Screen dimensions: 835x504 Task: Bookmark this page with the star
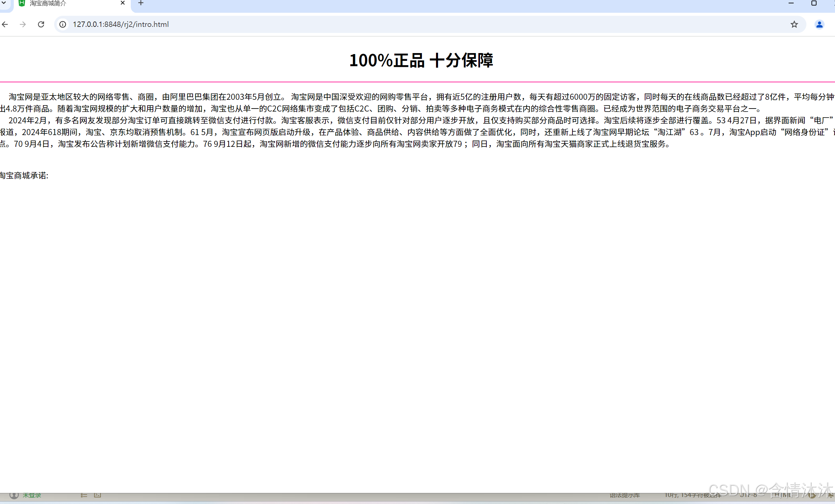click(794, 25)
